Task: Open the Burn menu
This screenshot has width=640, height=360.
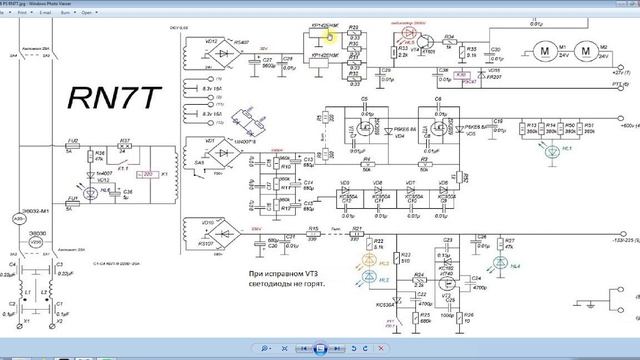Action: click(x=68, y=13)
